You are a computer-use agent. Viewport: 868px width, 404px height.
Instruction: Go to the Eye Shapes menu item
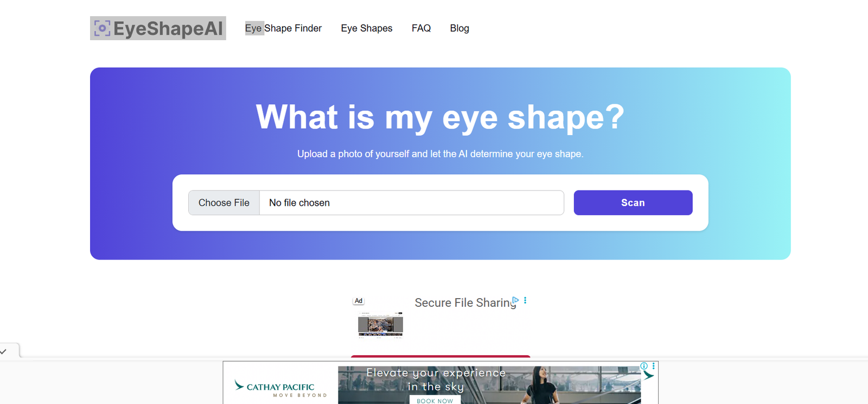pos(367,28)
